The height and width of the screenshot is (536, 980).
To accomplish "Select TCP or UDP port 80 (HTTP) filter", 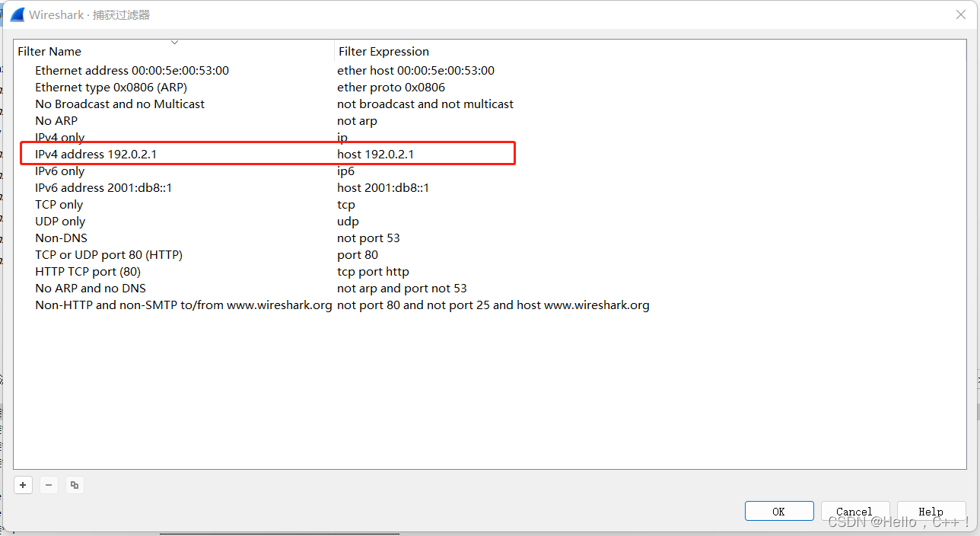I will (109, 254).
